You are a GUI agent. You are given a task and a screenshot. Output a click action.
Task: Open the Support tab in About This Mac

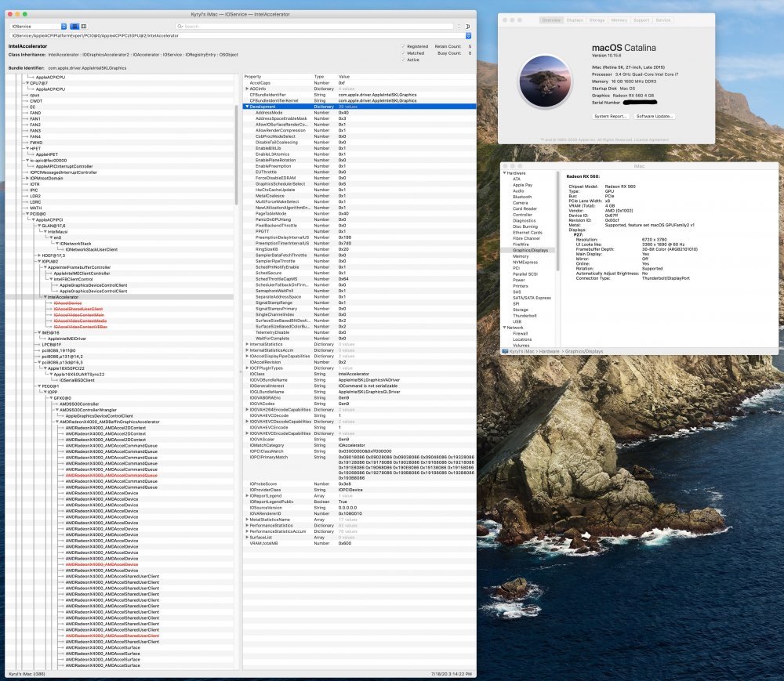(x=641, y=20)
